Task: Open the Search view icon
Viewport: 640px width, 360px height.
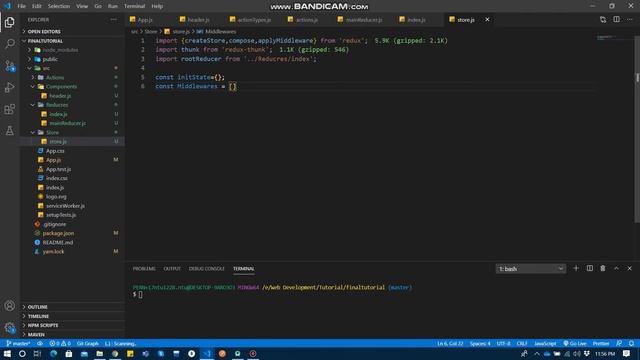Action: coord(10,44)
